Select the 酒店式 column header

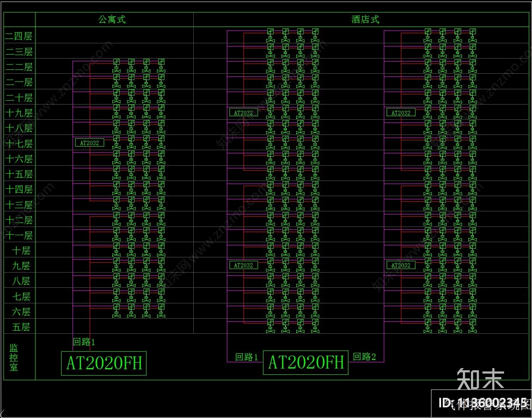(x=365, y=19)
